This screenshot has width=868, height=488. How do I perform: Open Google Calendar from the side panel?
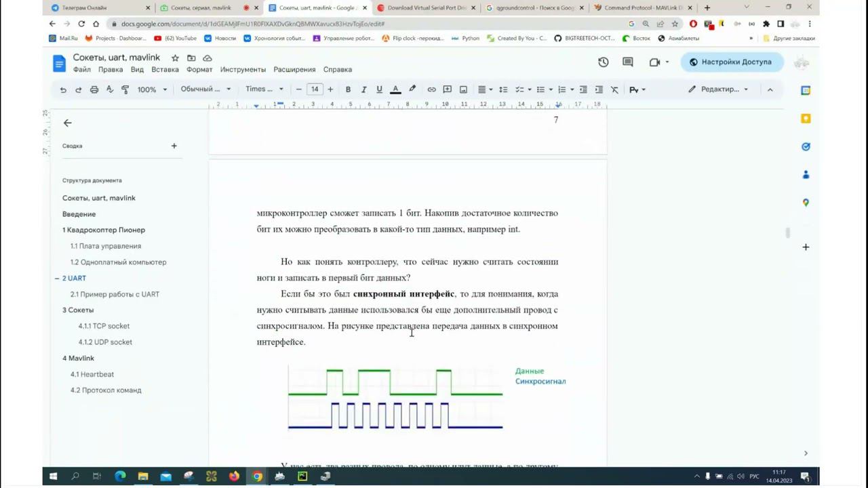[806, 90]
